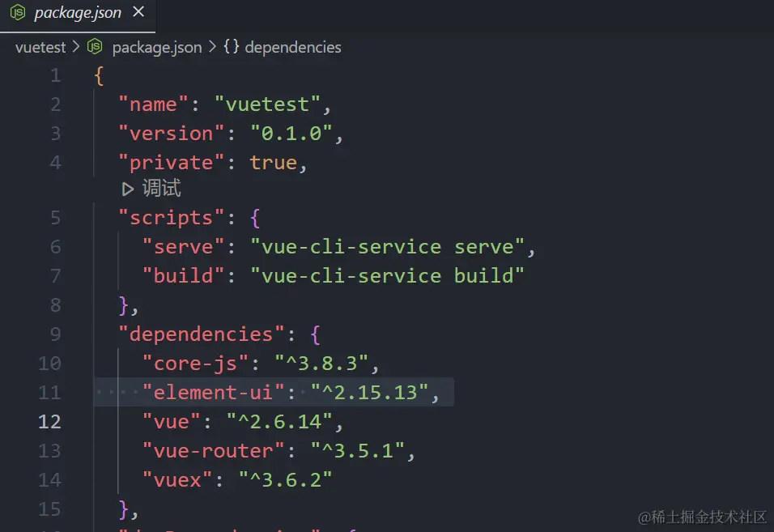Click closing brace on line 15
Viewport: 774px width, 532px height.
[x=123, y=509]
